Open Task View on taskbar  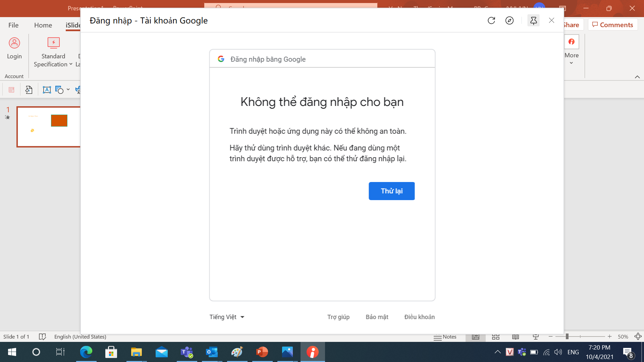click(x=60, y=352)
